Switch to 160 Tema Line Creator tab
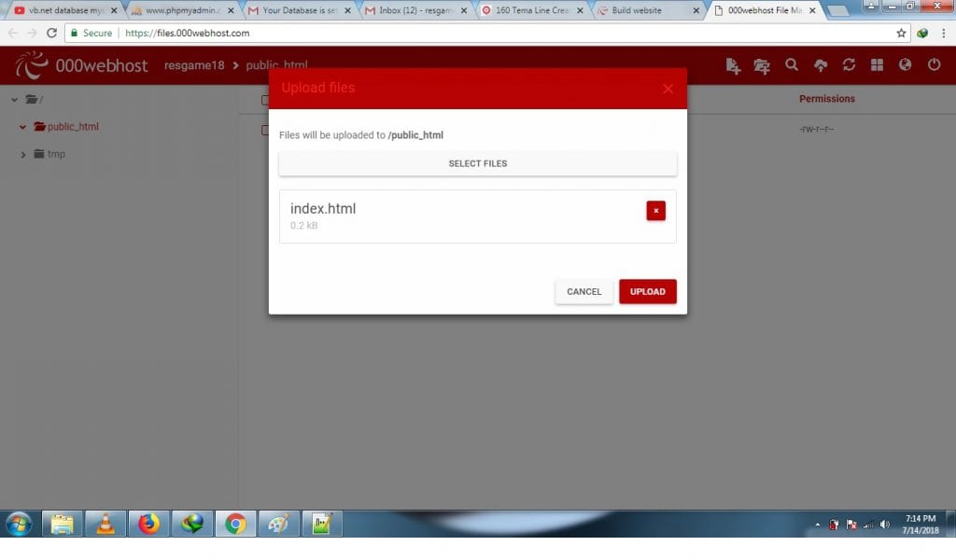 click(532, 10)
